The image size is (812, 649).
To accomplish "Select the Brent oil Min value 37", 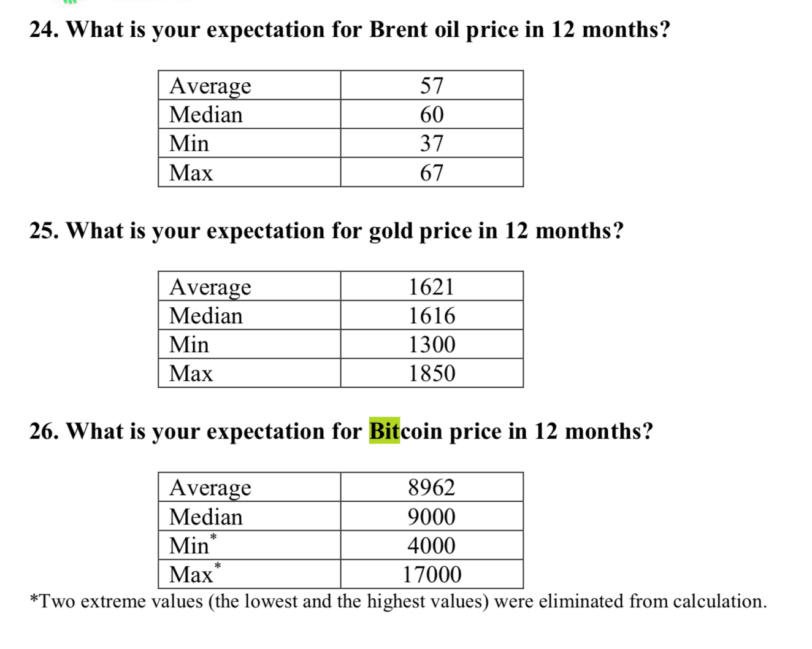I will tap(432, 143).
